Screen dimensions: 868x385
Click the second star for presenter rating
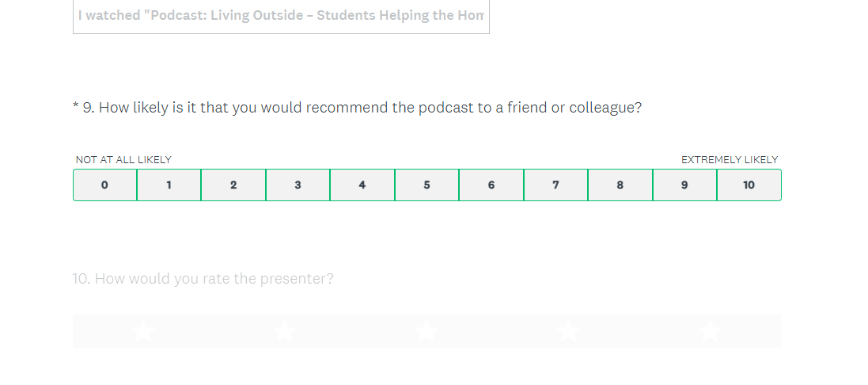(x=285, y=331)
